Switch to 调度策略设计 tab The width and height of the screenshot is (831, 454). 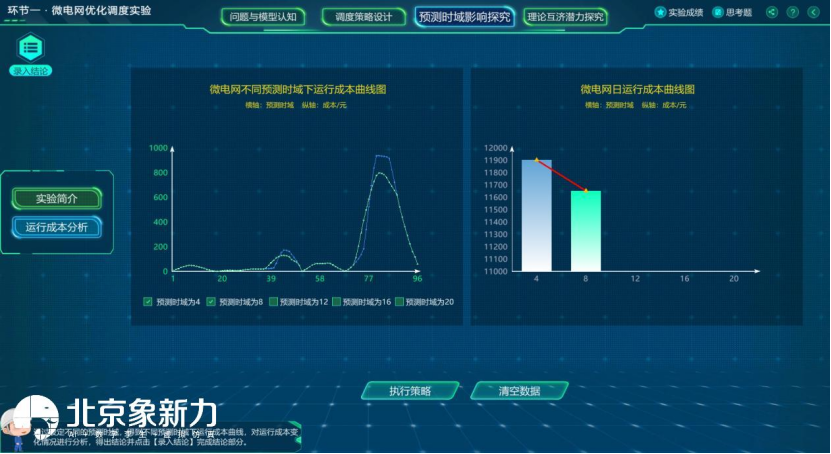tap(363, 16)
